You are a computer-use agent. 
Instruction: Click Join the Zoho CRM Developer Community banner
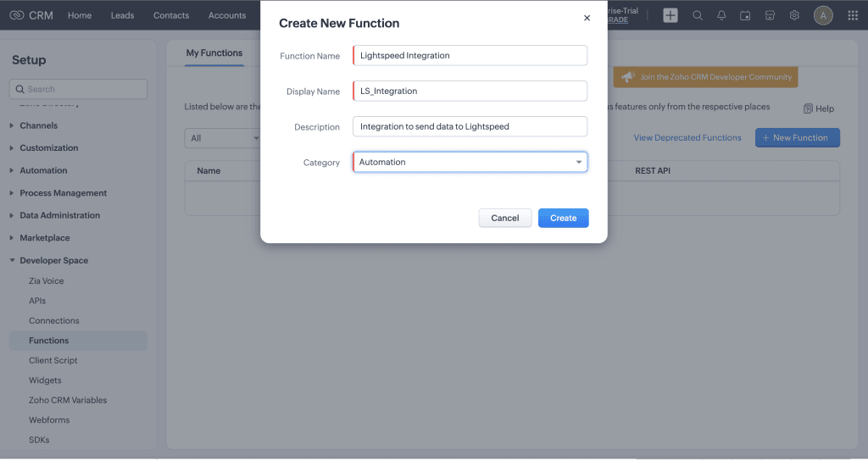coord(705,77)
